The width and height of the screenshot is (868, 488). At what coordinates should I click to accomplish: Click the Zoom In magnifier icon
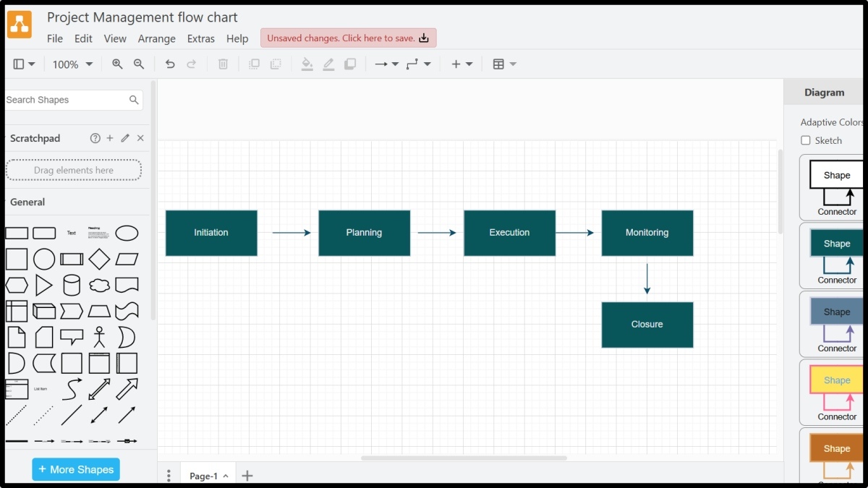117,64
